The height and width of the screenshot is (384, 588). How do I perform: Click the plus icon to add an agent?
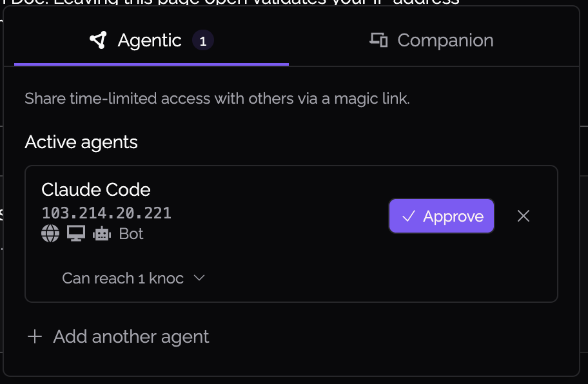point(35,336)
